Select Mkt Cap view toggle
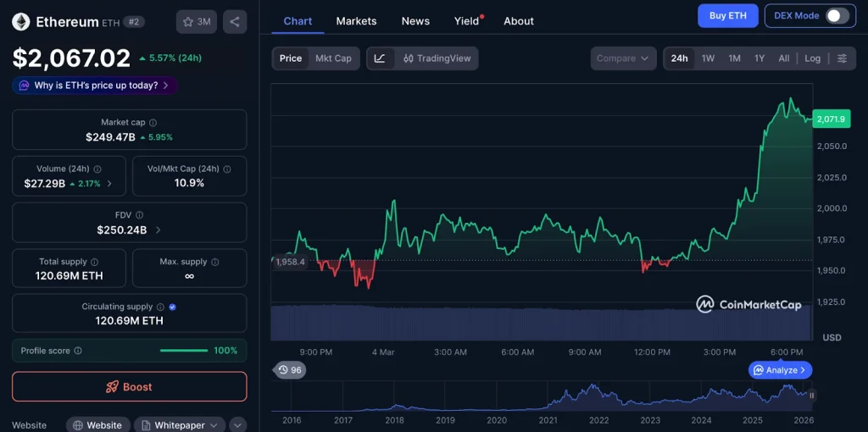868x432 pixels. click(x=333, y=58)
